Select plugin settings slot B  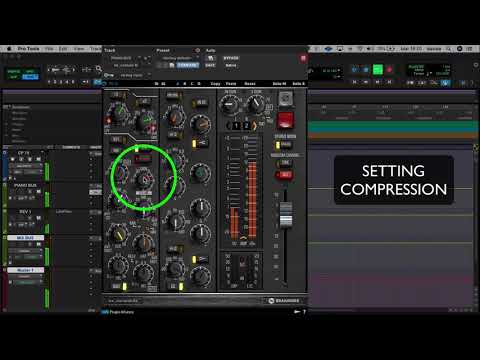coord(185,84)
